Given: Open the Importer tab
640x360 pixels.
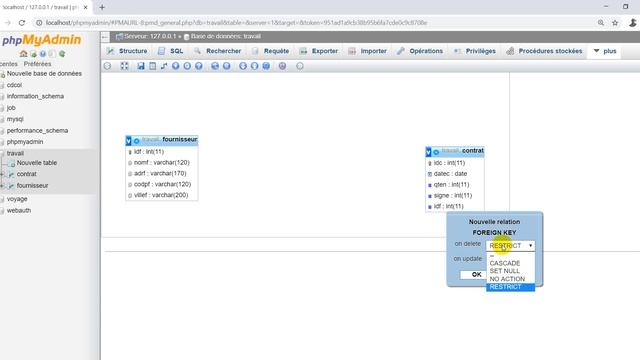Looking at the screenshot, I should 367,51.
